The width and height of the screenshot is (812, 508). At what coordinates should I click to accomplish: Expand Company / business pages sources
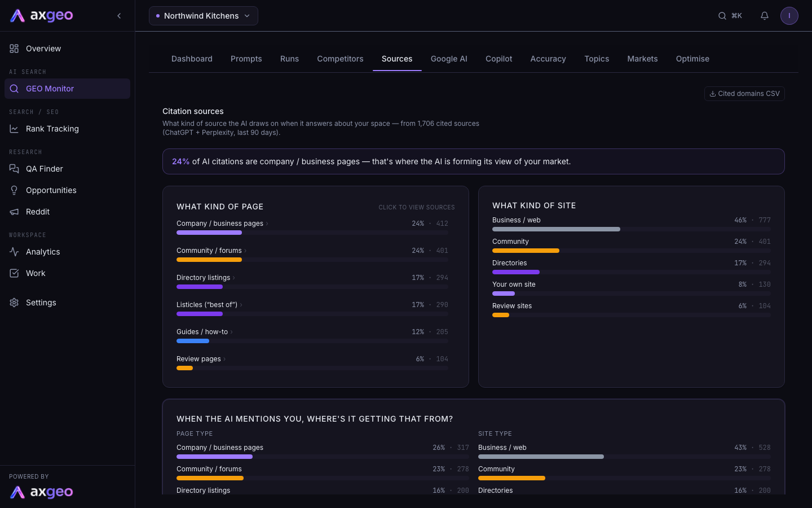pyautogui.click(x=312, y=228)
